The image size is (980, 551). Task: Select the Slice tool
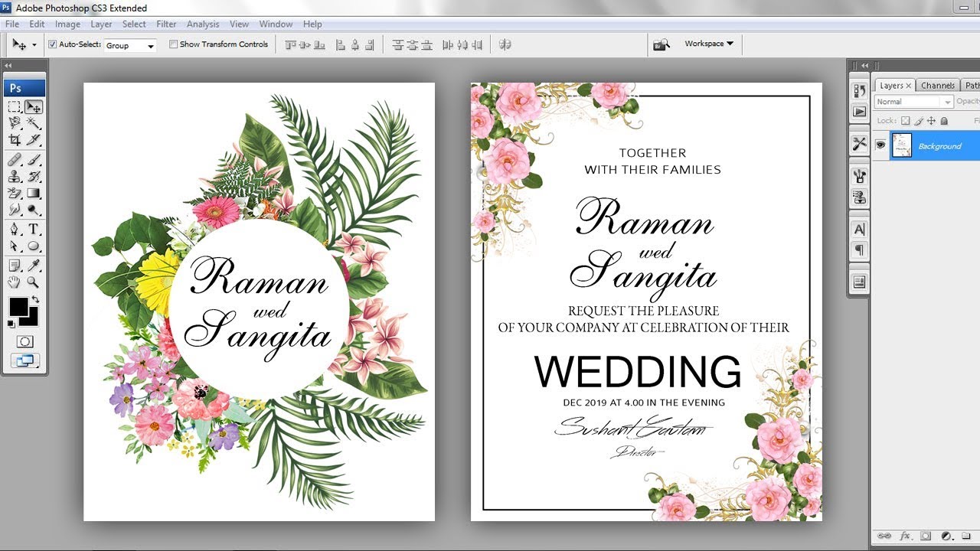(x=34, y=139)
